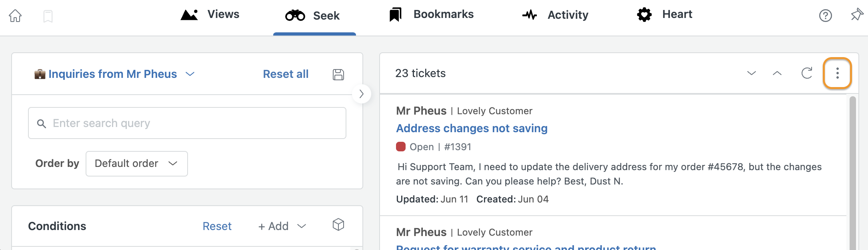This screenshot has height=250, width=868.
Task: Collapse the sidebar with the arrow button
Action: [x=362, y=94]
